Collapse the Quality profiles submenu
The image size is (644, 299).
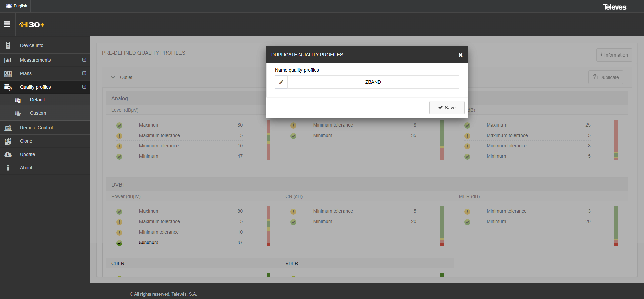(84, 87)
